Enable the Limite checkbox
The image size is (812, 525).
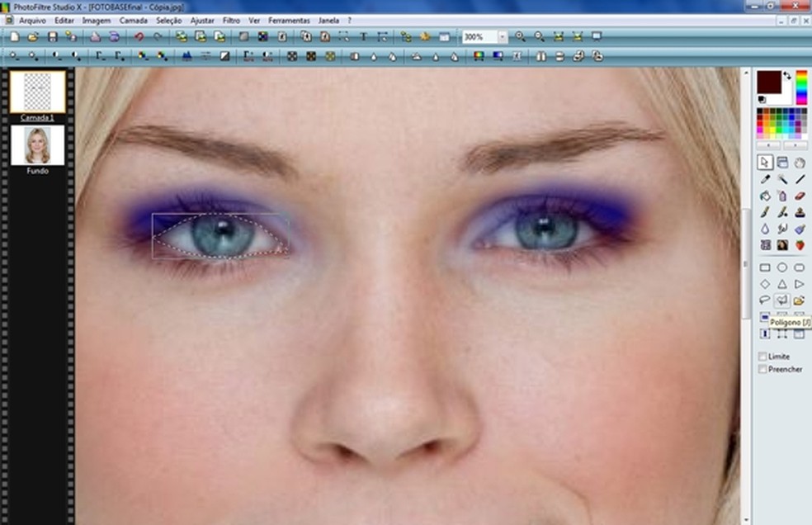point(762,357)
